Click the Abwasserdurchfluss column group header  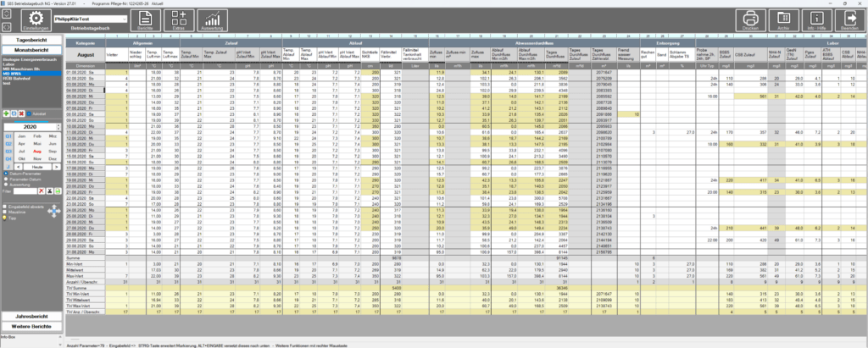pyautogui.click(x=536, y=42)
